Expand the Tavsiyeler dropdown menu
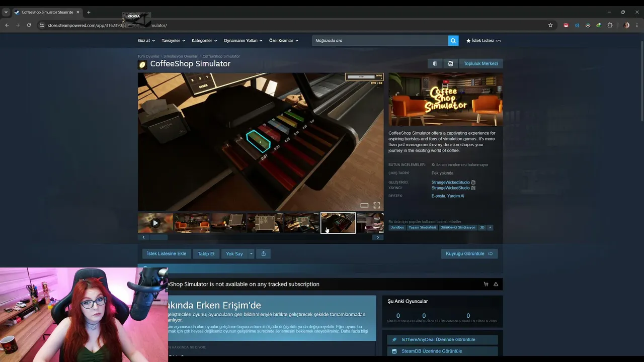Image resolution: width=644 pixels, height=362 pixels. tap(174, 41)
